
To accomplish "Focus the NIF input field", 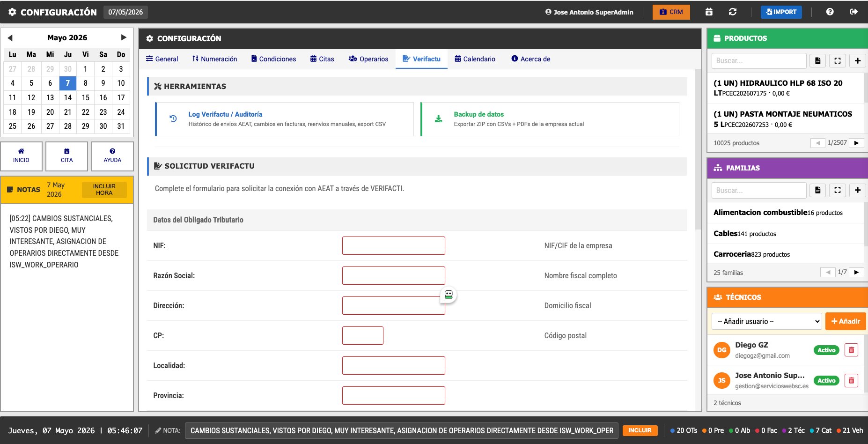I will [x=393, y=245].
